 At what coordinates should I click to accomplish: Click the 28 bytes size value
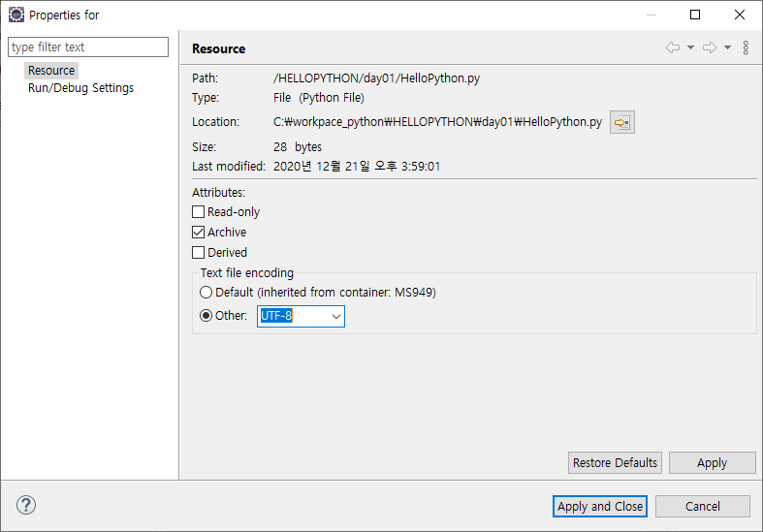298,147
